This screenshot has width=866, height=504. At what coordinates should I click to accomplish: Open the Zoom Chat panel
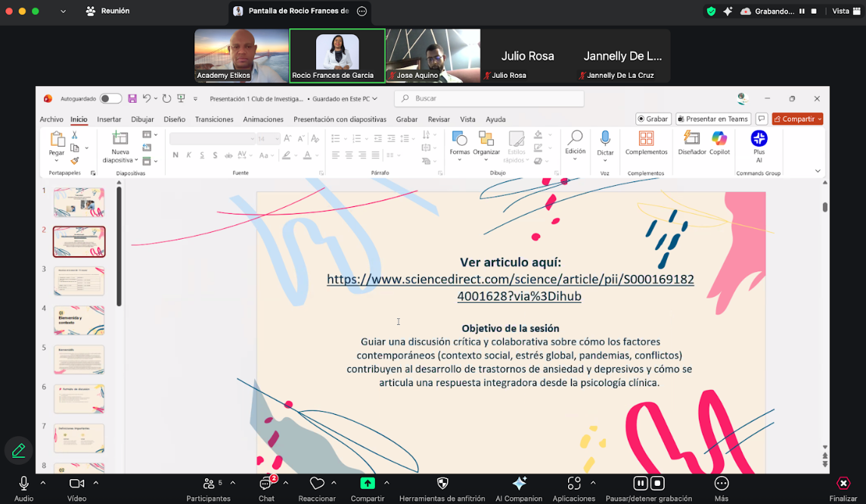266,484
